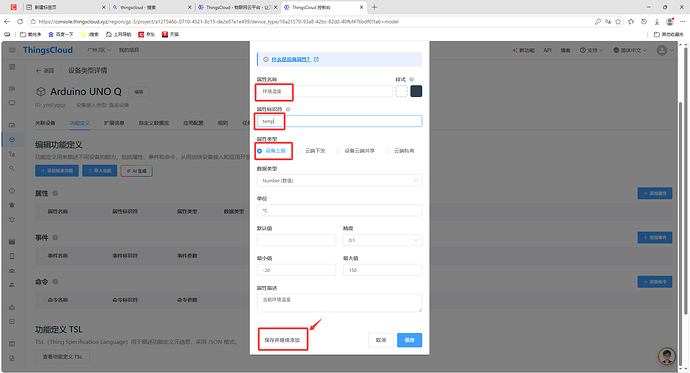Click the support chat avatar at bottom right
Image resolution: width=690 pixels, height=373 pixels.
[667, 356]
